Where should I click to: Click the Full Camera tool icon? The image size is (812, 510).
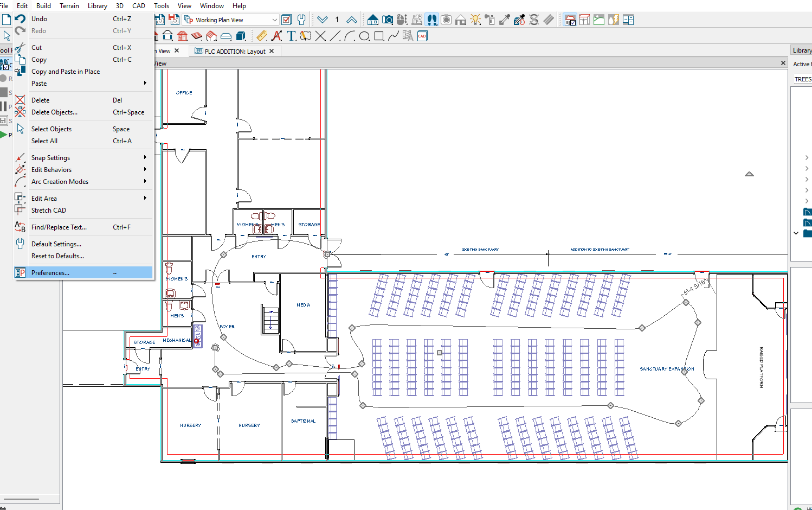click(x=388, y=20)
